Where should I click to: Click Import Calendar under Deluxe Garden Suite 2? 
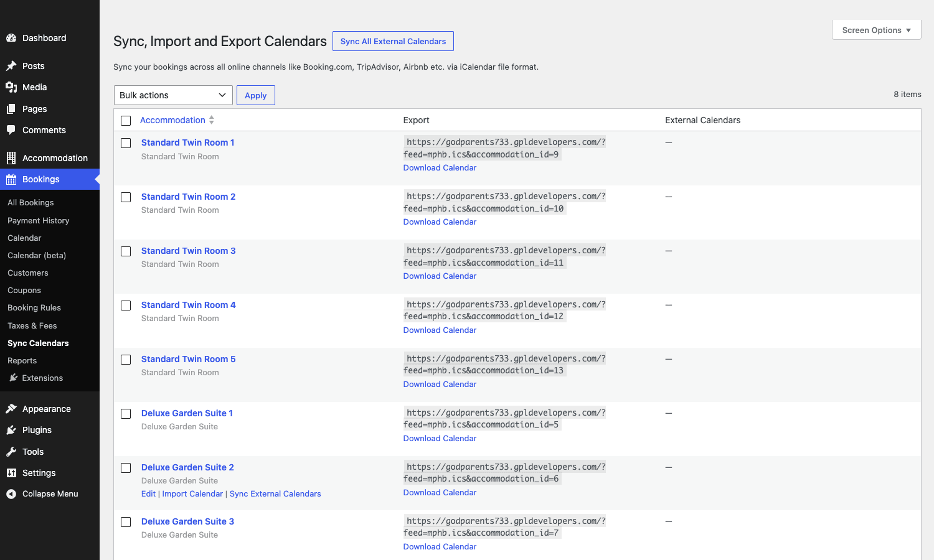(x=192, y=493)
